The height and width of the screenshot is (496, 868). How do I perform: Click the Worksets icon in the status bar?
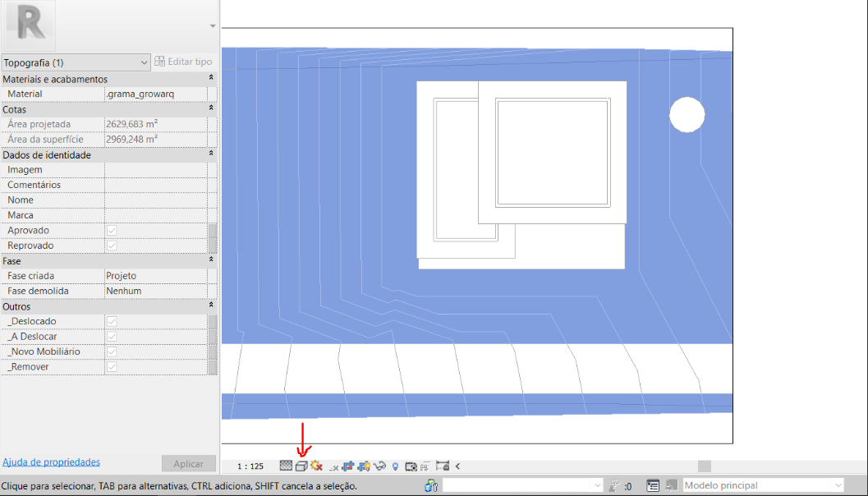pos(431,485)
